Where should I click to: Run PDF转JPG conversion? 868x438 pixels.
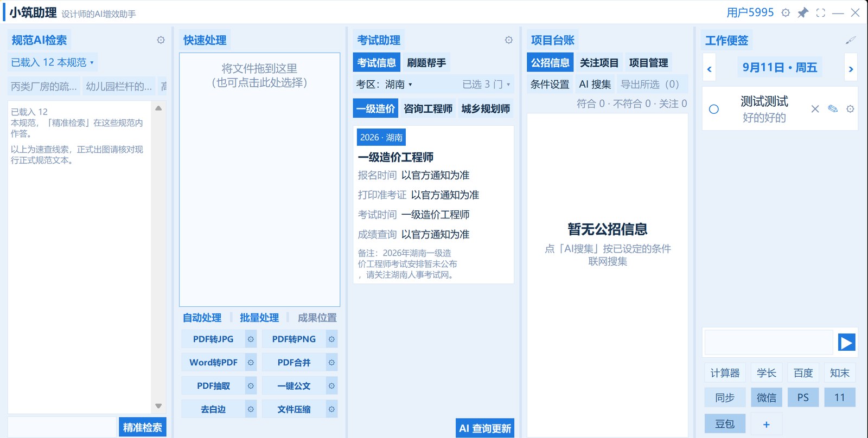(x=213, y=339)
